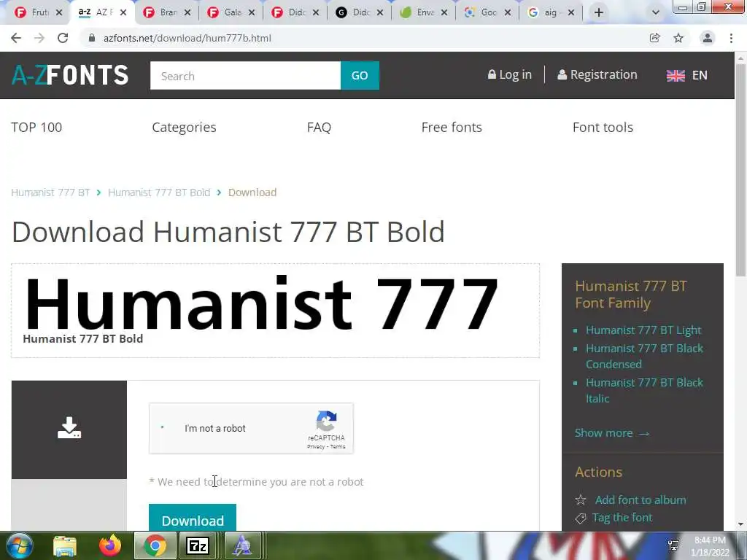Click the teal Download button
The width and height of the screenshot is (747, 560).
tap(193, 518)
